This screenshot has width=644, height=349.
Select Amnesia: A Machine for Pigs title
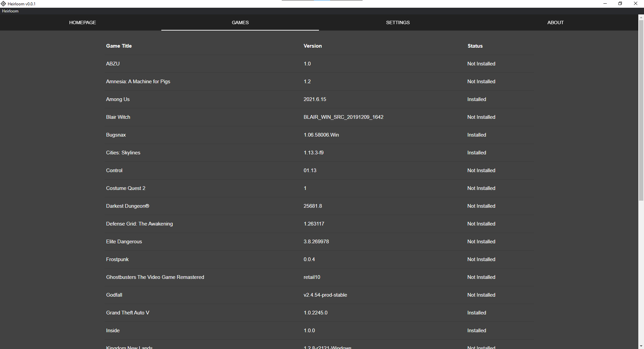138,82
